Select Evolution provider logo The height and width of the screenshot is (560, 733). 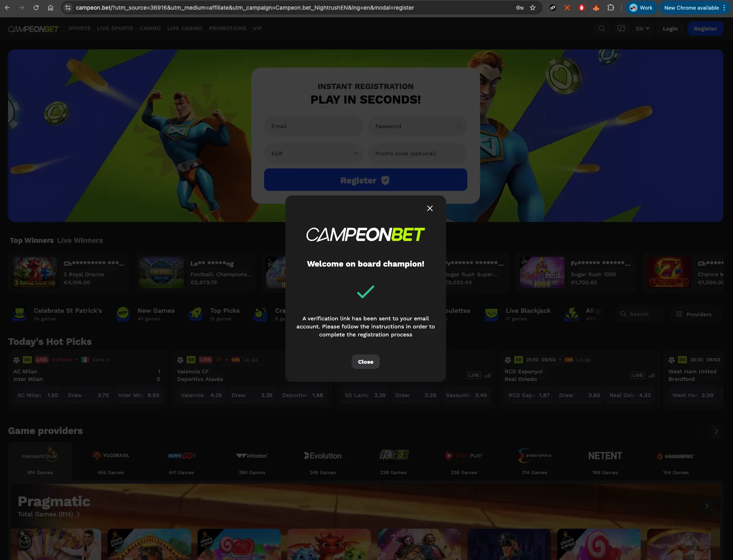(x=323, y=456)
